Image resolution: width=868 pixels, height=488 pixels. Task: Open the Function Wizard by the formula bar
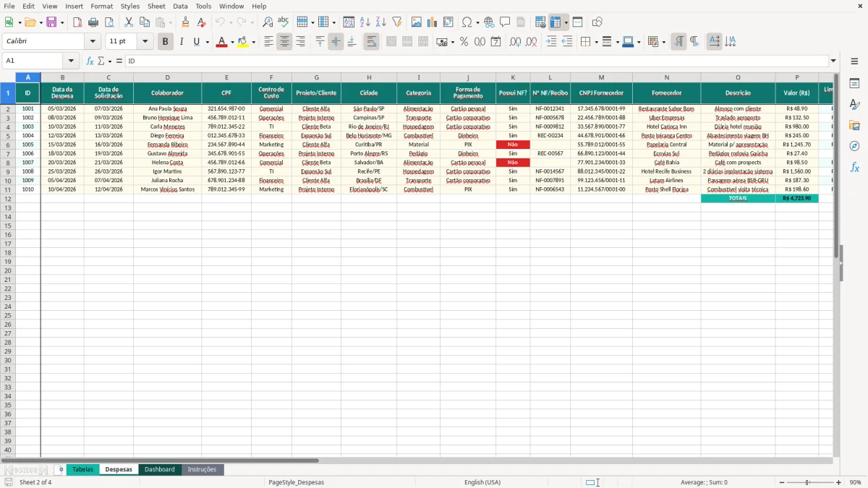(90, 61)
